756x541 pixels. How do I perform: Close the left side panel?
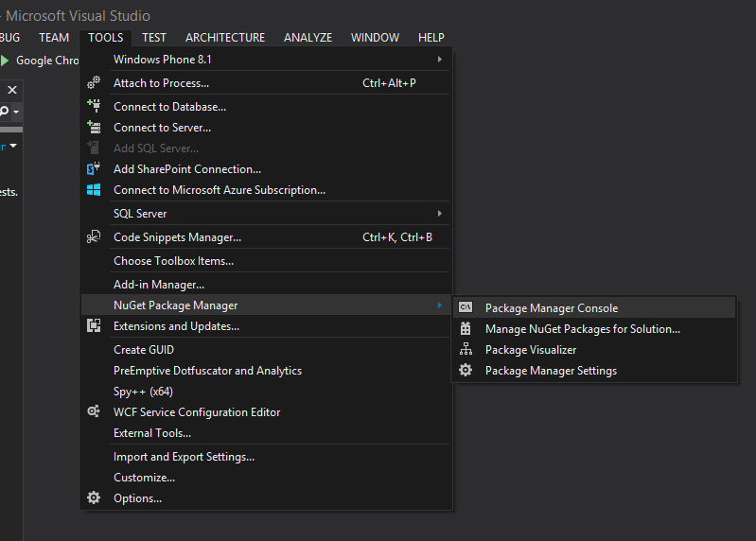pos(12,90)
